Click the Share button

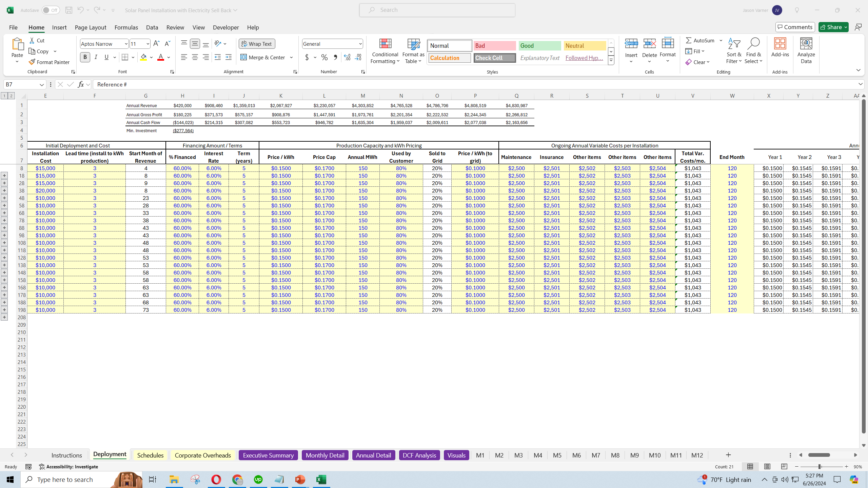(833, 27)
